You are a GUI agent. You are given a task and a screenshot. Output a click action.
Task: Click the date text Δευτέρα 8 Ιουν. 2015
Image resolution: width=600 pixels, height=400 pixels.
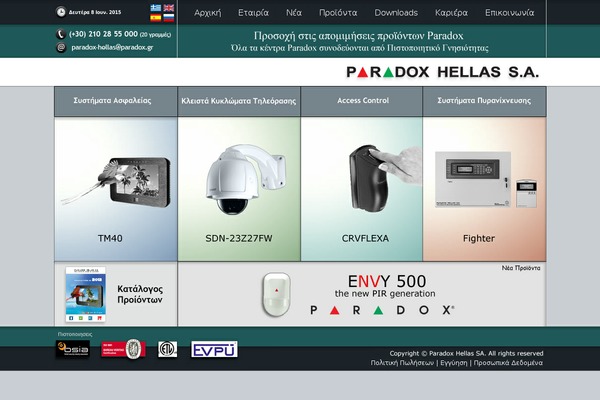[x=95, y=12]
